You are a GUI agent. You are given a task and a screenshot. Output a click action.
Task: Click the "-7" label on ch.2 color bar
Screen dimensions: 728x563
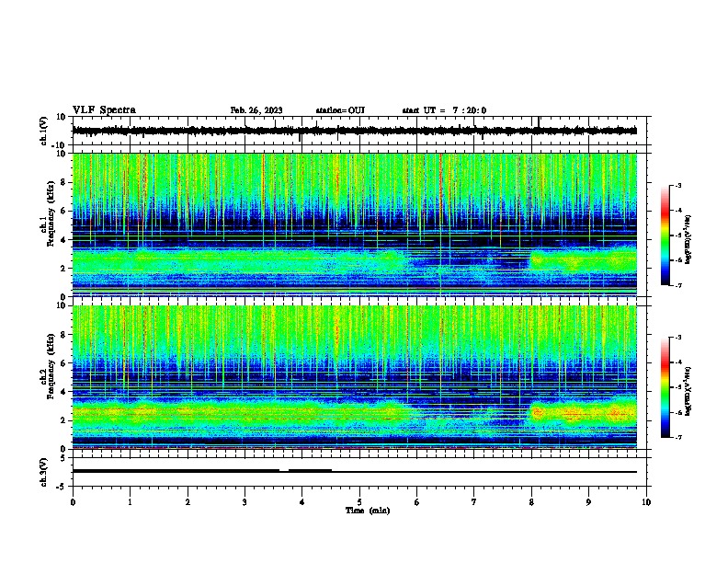click(677, 437)
